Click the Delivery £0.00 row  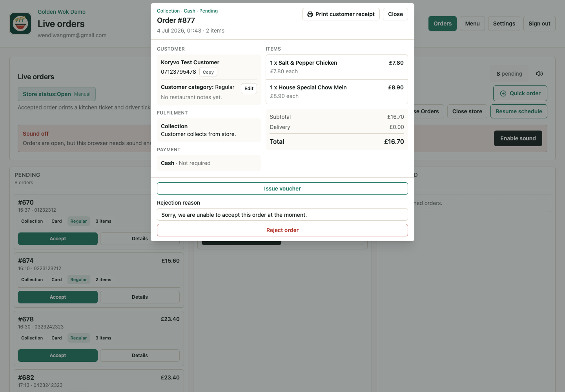click(337, 127)
